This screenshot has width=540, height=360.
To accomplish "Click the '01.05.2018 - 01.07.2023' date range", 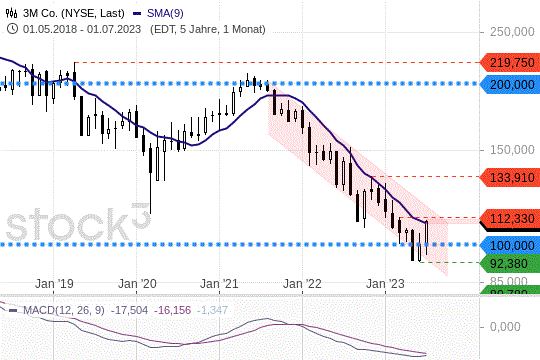I will click(82, 29).
